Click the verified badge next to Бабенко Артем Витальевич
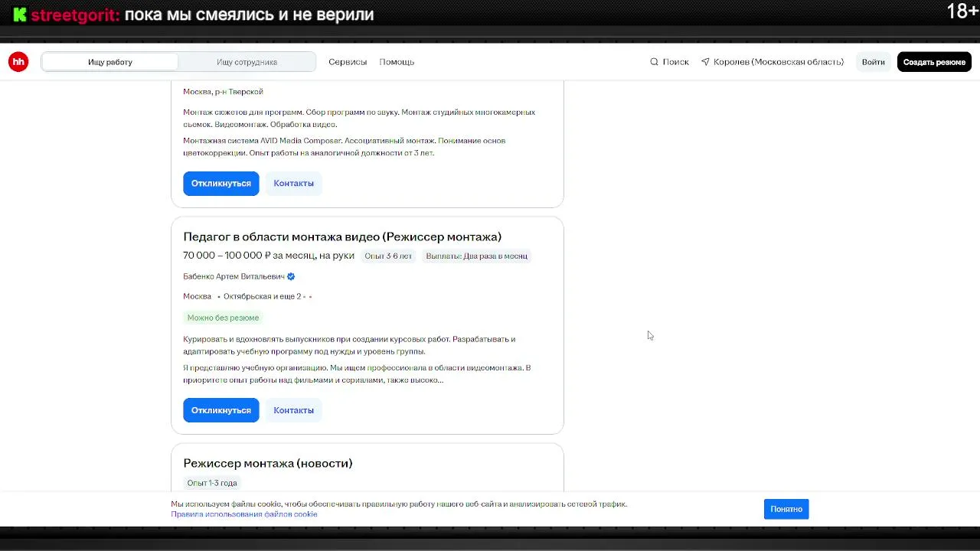This screenshot has height=551, width=980. (291, 276)
